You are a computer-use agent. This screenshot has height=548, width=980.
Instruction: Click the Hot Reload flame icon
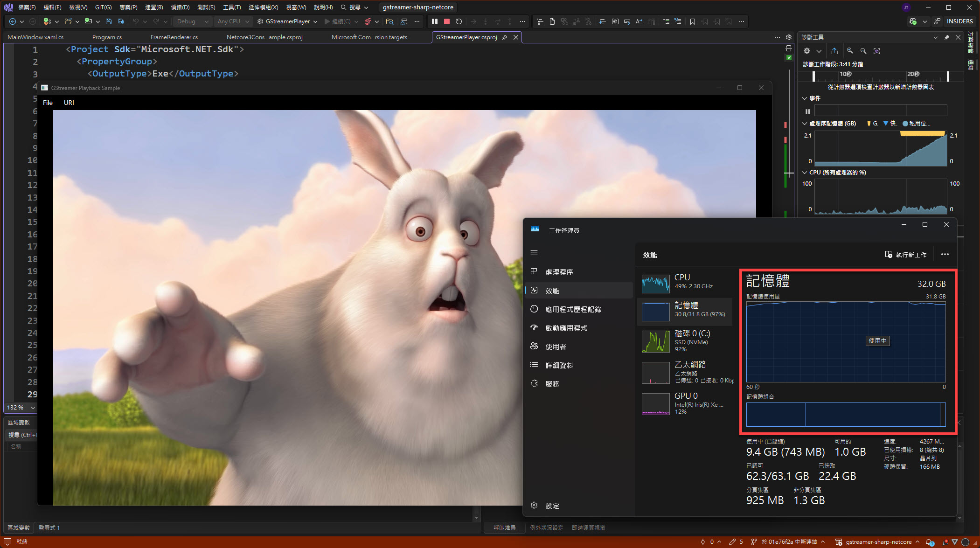[368, 21]
